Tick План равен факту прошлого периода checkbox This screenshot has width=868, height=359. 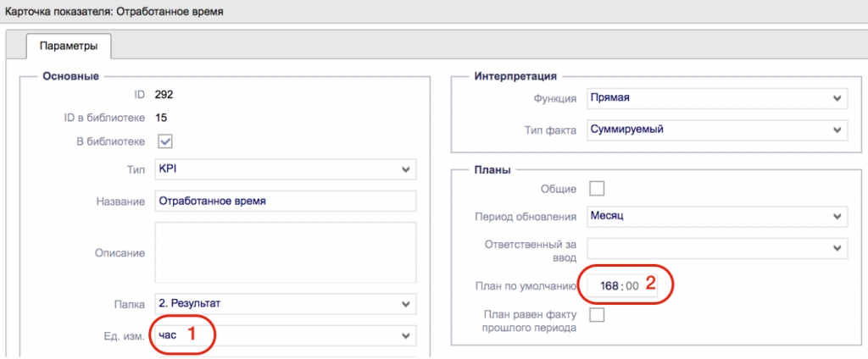(597, 315)
